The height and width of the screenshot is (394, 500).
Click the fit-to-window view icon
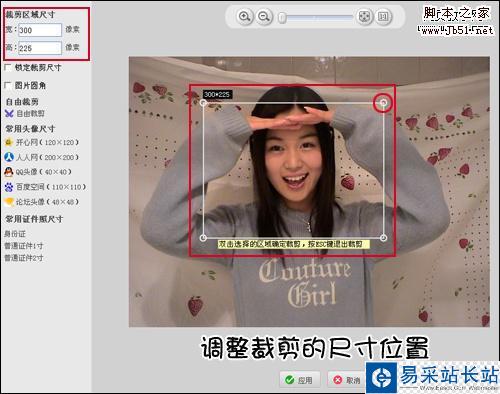pos(364,16)
